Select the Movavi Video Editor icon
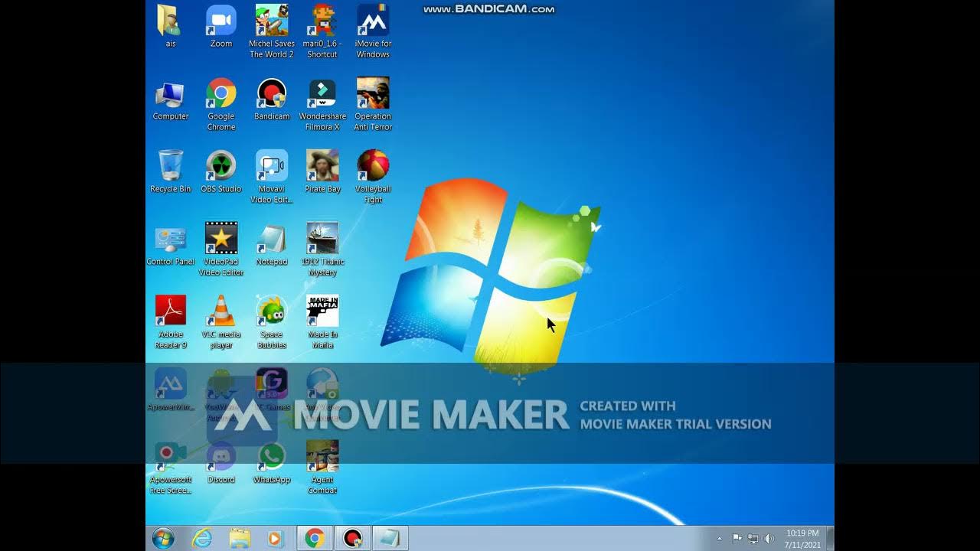This screenshot has width=980, height=551. [272, 178]
